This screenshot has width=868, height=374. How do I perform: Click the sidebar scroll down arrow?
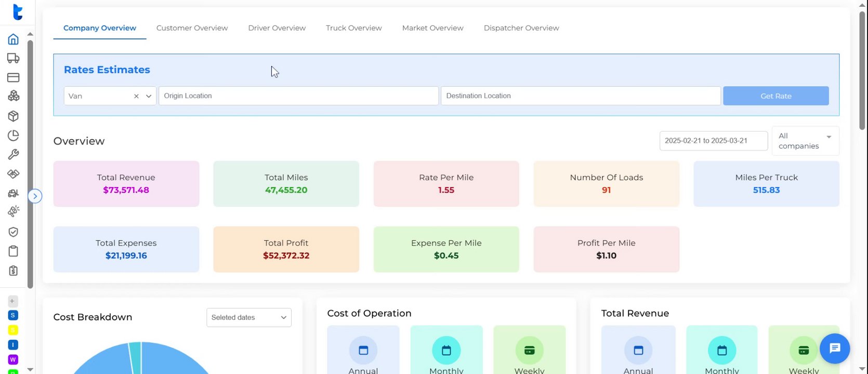(x=30, y=369)
